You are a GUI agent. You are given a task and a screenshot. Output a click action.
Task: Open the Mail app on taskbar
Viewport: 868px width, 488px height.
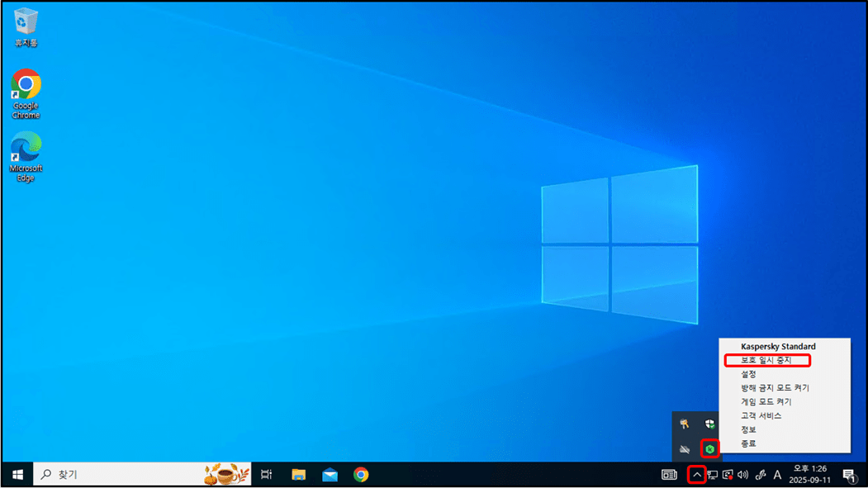pos(330,475)
